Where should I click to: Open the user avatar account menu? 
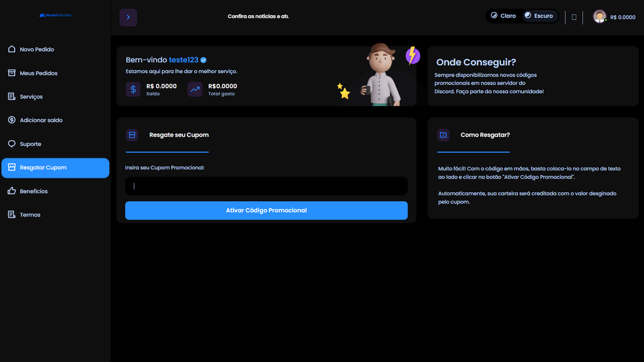point(599,17)
